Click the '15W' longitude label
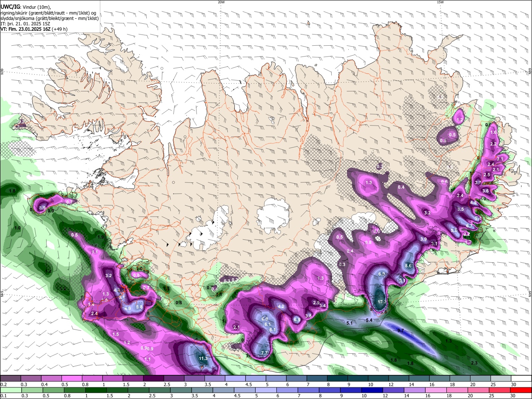 pyautogui.click(x=440, y=2)
